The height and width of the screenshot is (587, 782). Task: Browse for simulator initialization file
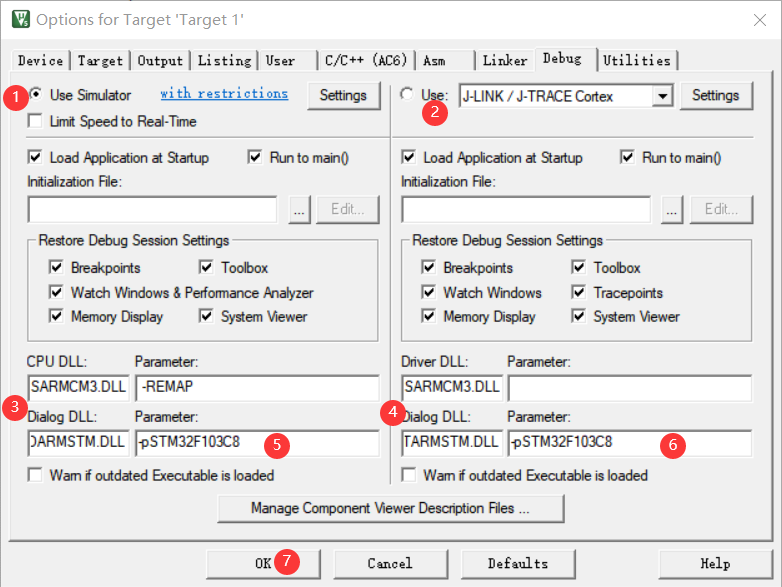[x=299, y=209]
